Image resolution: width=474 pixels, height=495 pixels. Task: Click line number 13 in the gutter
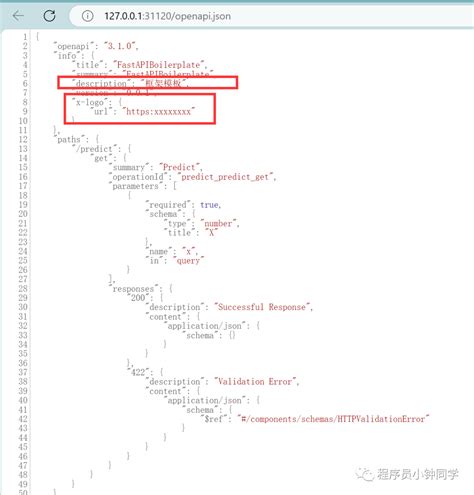click(x=23, y=149)
